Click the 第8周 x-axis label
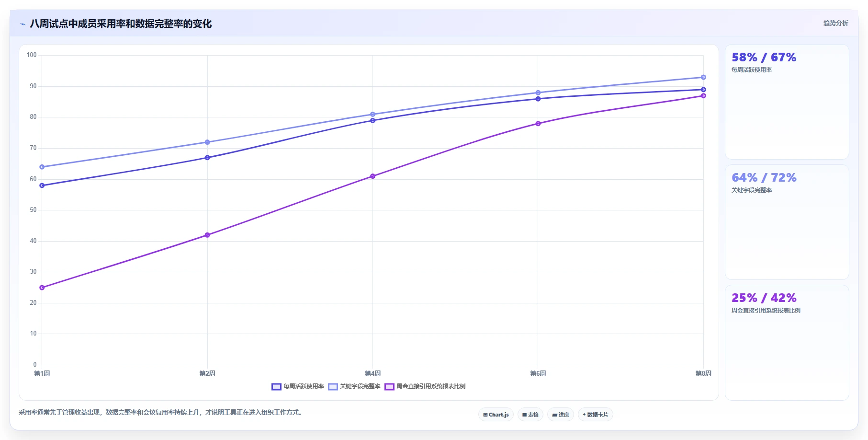868x440 pixels. pos(703,373)
